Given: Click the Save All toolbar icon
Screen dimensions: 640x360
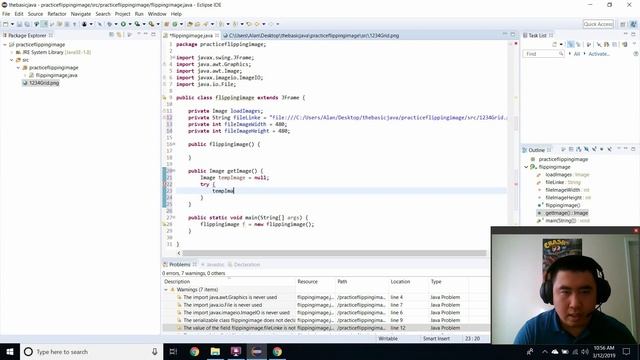Looking at the screenshot, I should 27,24.
